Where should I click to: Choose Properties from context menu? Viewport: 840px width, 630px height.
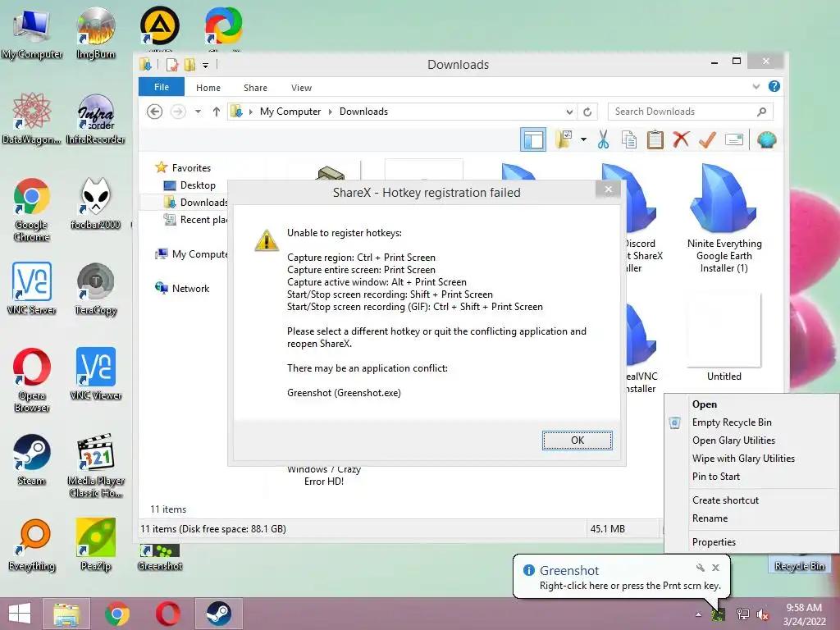(714, 542)
